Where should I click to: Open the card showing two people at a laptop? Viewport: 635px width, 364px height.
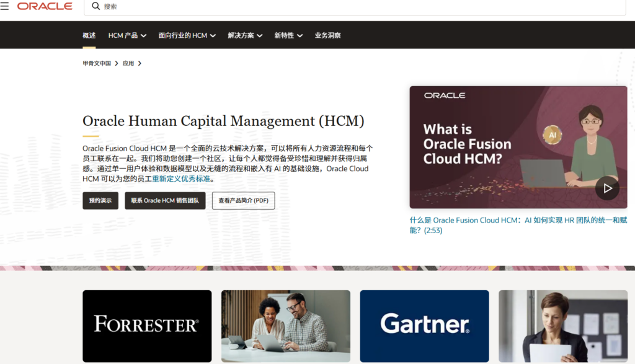tap(285, 326)
